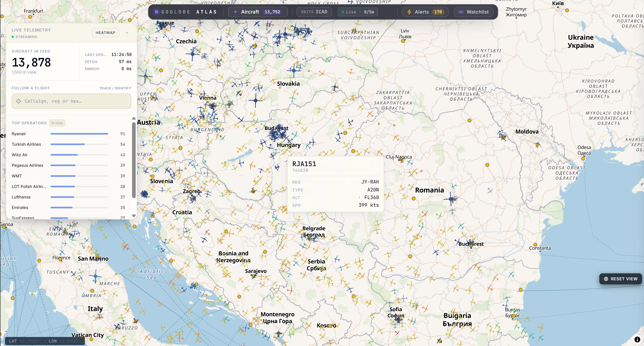Toggle the 'in view' operators filter
644x346 pixels.
click(57, 123)
